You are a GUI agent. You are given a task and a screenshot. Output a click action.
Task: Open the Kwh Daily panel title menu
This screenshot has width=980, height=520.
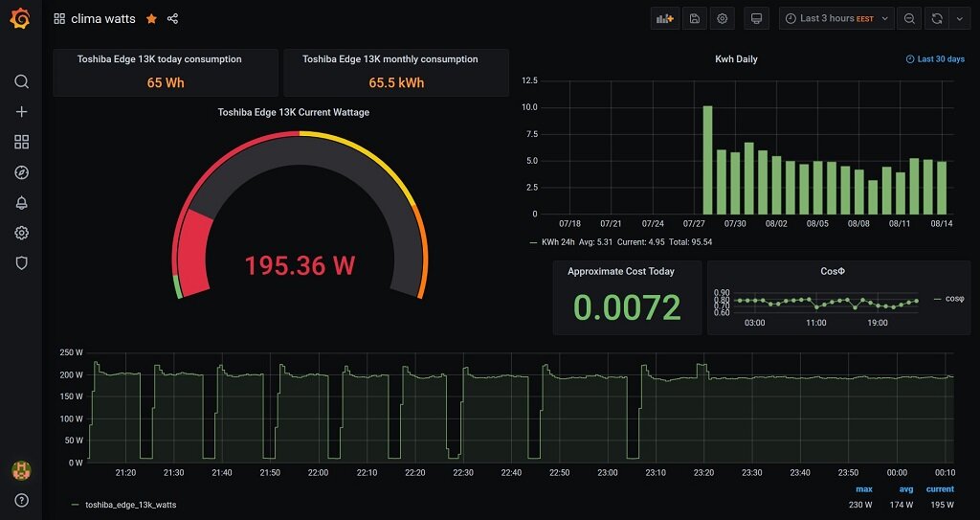coord(736,59)
